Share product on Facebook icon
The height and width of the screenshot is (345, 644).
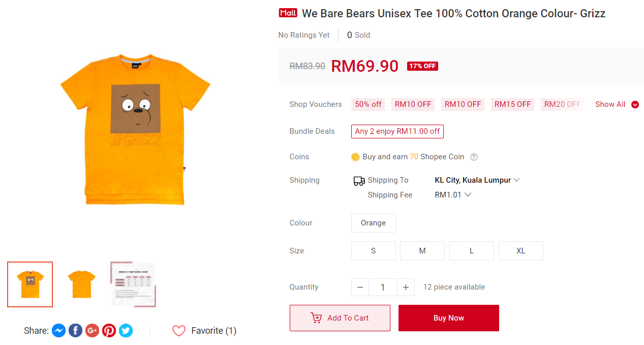tap(75, 331)
